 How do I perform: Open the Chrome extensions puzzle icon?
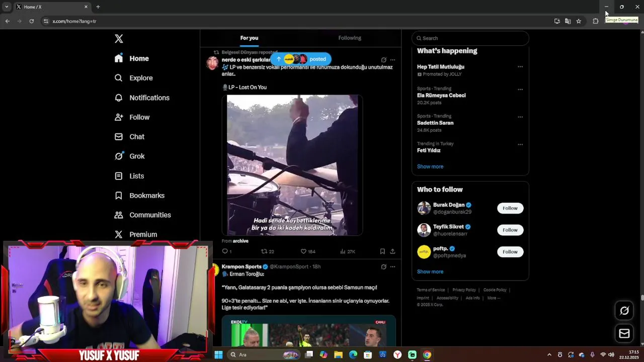(596, 21)
